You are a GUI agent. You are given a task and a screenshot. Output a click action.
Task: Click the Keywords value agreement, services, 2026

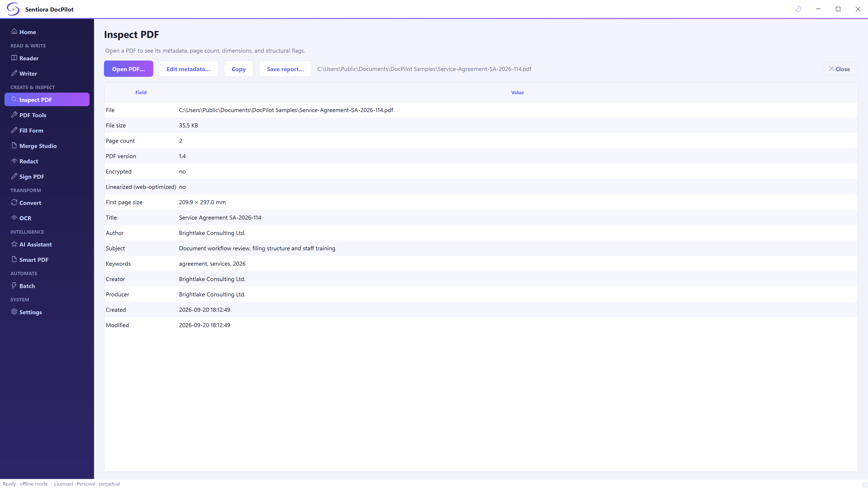212,264
